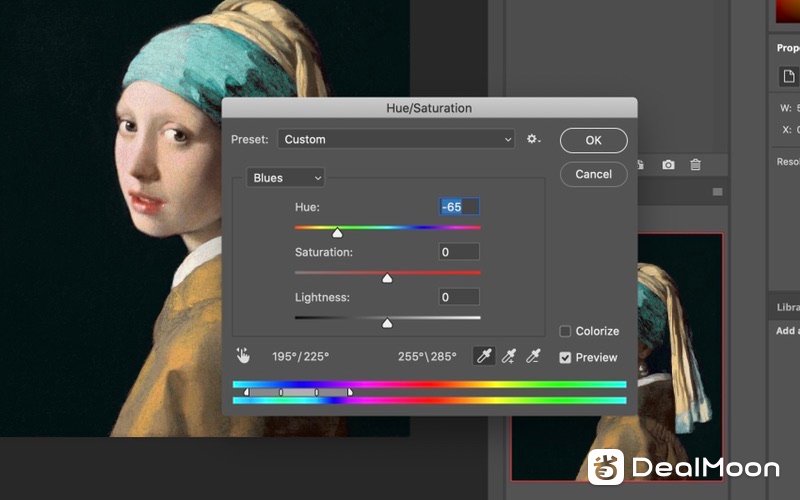Viewport: 800px width, 500px height.
Task: Click the 'Lightness:' label
Action: pos(322,297)
